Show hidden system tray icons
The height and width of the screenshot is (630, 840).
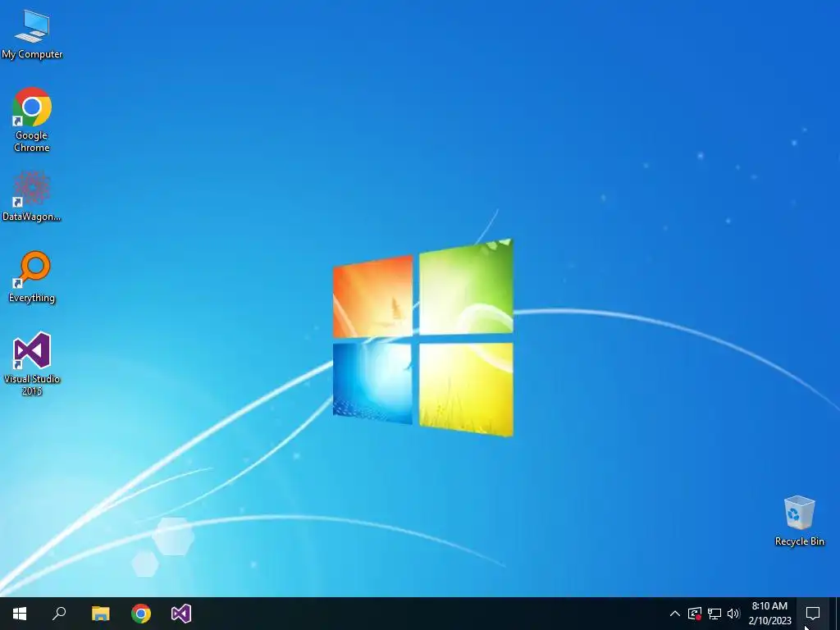tap(675, 614)
